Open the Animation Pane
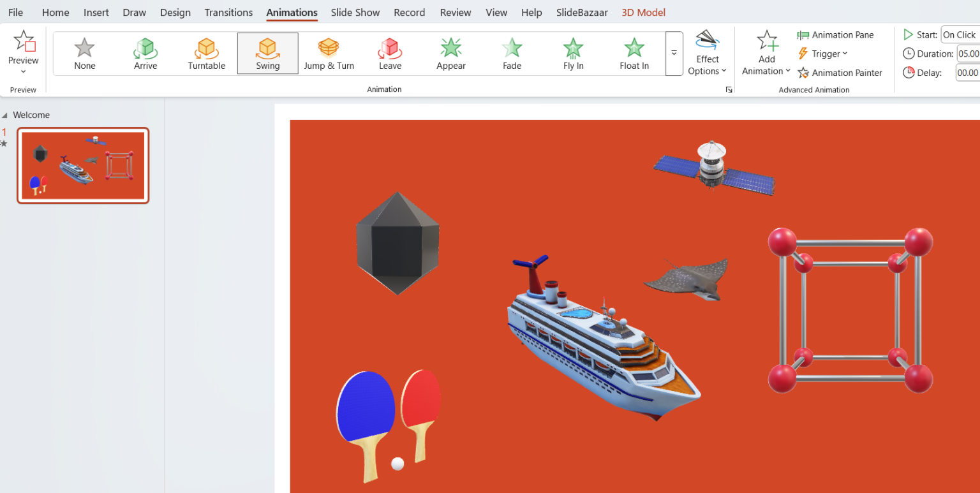980x493 pixels. point(836,34)
